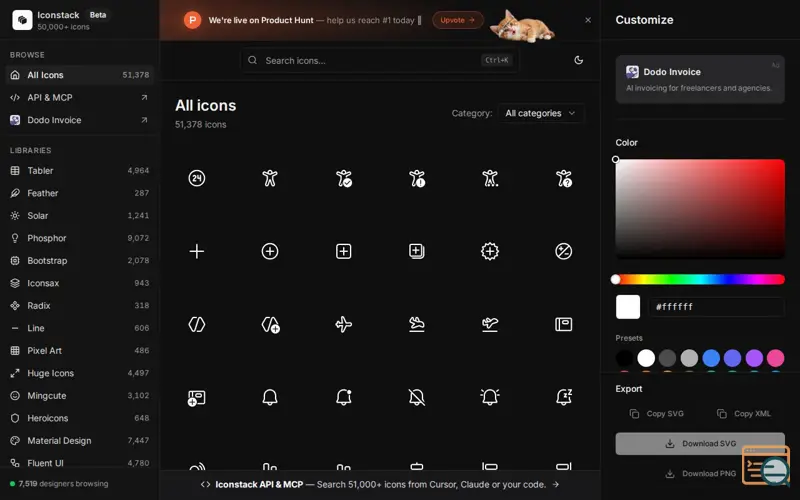Pick the plus in badge icon
Image resolution: width=800 pixels, height=500 pixels.
(x=490, y=251)
